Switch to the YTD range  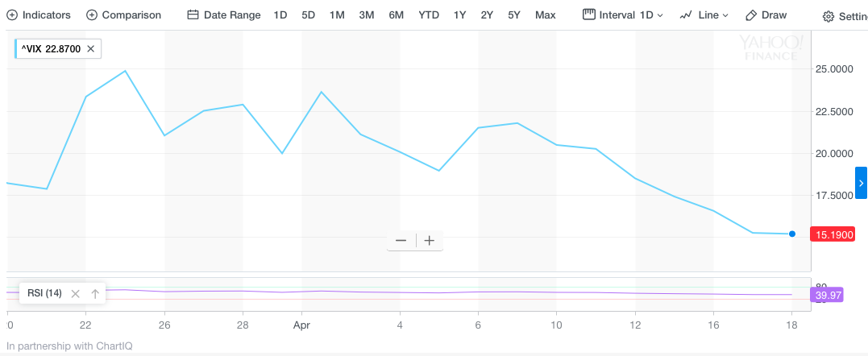pos(429,15)
